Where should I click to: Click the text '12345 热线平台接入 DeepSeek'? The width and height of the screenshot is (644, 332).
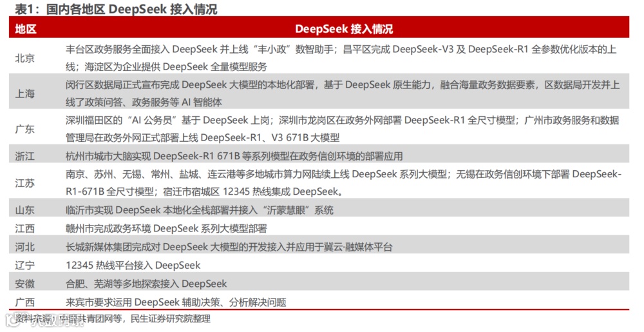tap(133, 266)
